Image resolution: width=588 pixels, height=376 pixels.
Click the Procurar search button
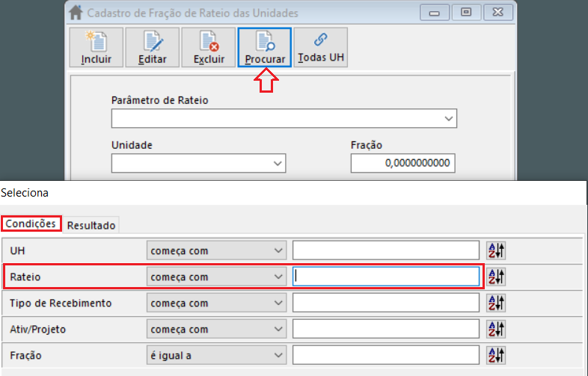pyautogui.click(x=264, y=47)
